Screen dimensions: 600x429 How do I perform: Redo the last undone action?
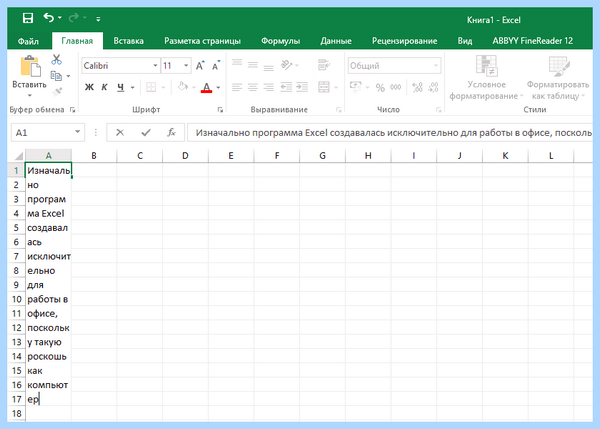coord(73,18)
